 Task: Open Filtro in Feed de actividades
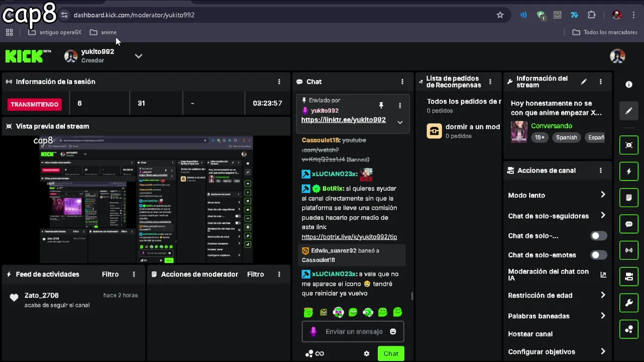coord(110,274)
